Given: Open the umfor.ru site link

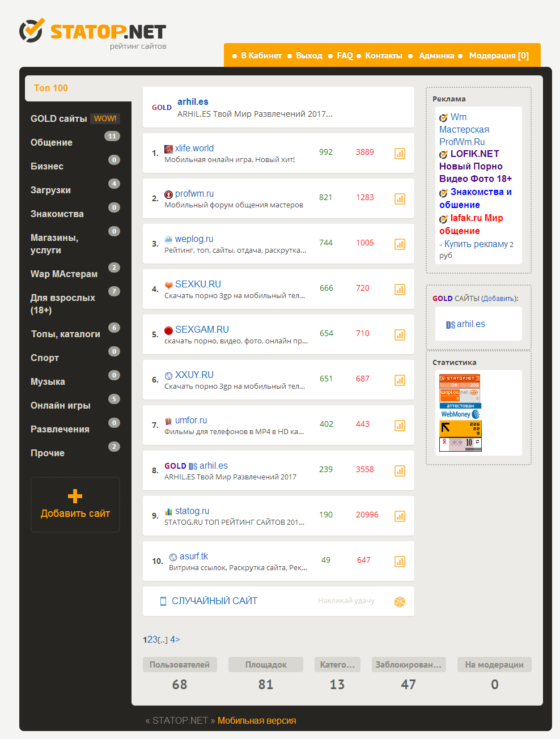Looking at the screenshot, I should tap(191, 420).
